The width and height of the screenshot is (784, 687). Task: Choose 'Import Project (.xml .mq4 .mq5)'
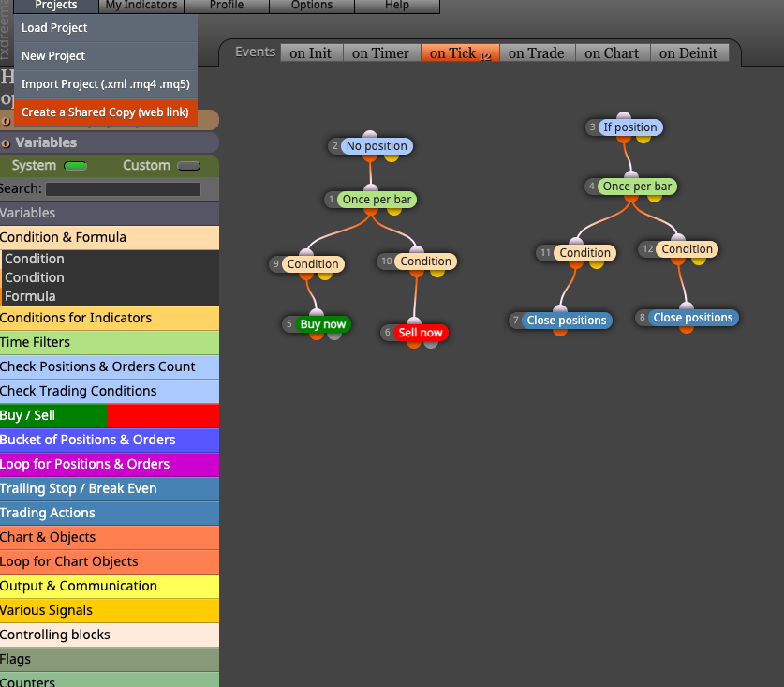[x=106, y=84]
